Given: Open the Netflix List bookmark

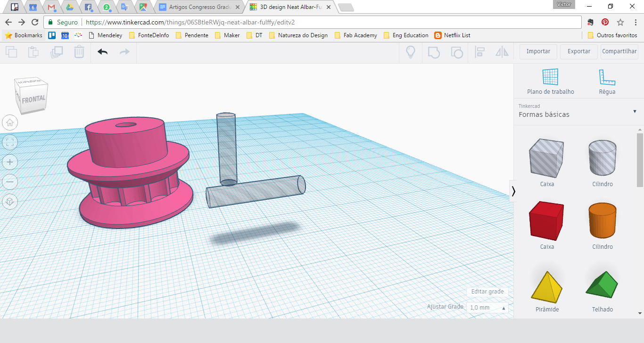Looking at the screenshot, I should (453, 35).
